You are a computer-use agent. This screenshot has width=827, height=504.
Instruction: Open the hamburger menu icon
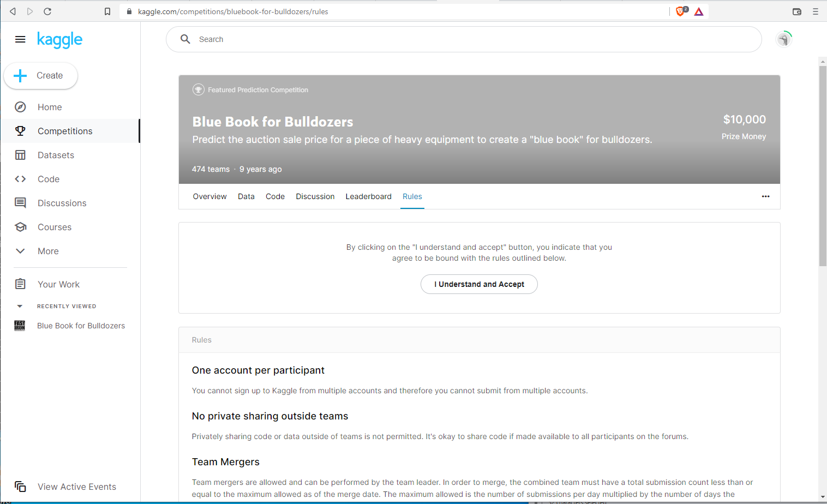click(x=20, y=39)
